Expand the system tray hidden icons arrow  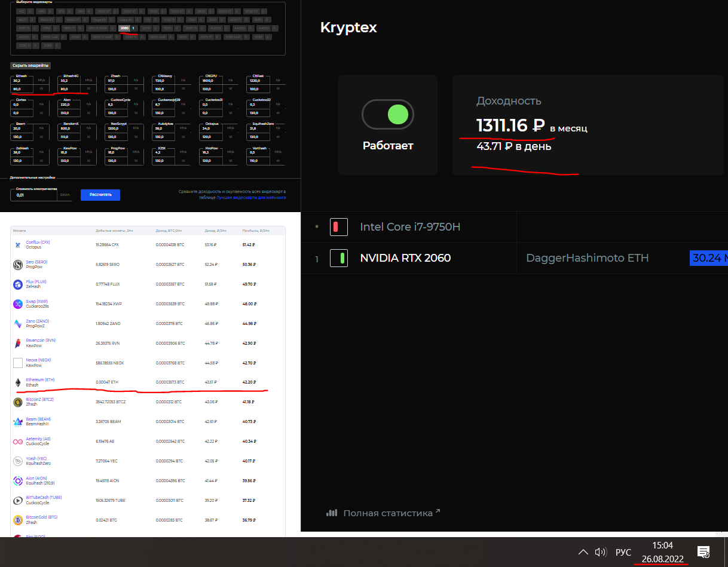[x=582, y=552]
